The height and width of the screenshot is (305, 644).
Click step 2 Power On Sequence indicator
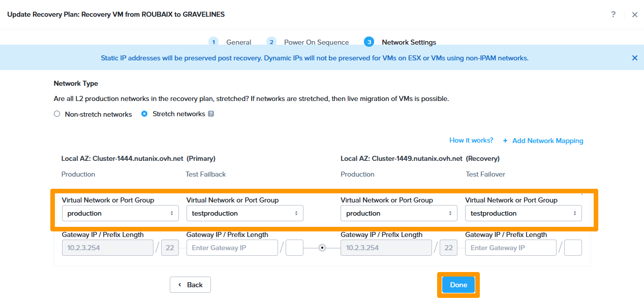pyautogui.click(x=271, y=42)
